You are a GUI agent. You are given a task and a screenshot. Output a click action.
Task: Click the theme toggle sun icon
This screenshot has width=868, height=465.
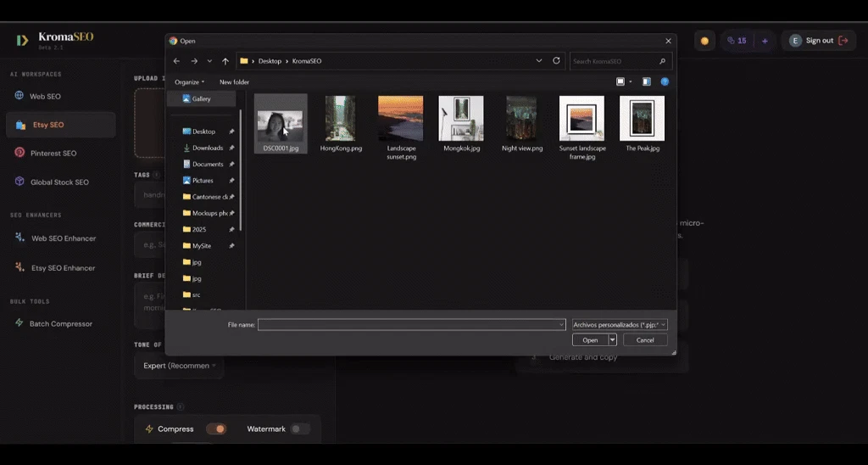(704, 41)
